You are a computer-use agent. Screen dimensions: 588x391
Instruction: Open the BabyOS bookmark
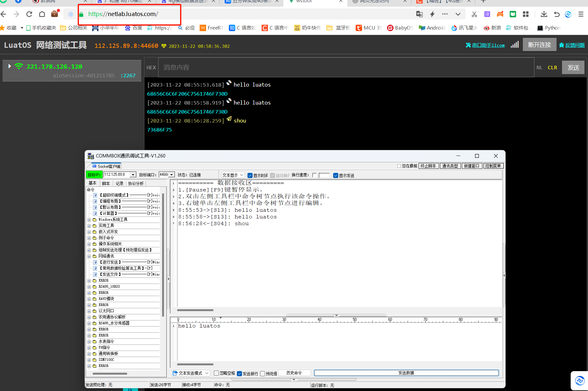[x=400, y=28]
